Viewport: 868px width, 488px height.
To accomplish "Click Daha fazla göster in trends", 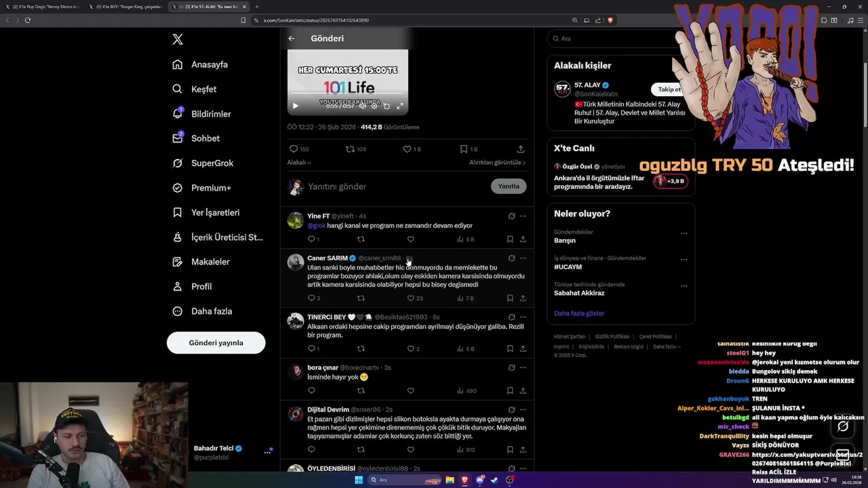I will tap(579, 313).
